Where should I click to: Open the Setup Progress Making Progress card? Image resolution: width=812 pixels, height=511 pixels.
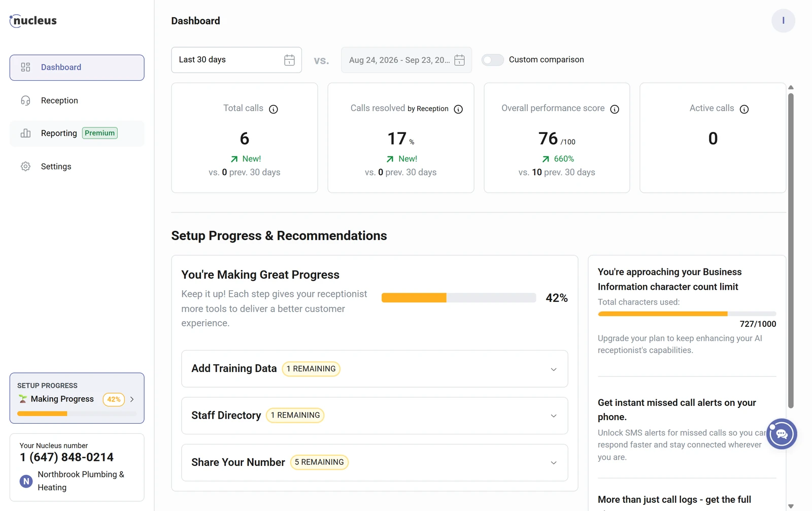point(77,398)
